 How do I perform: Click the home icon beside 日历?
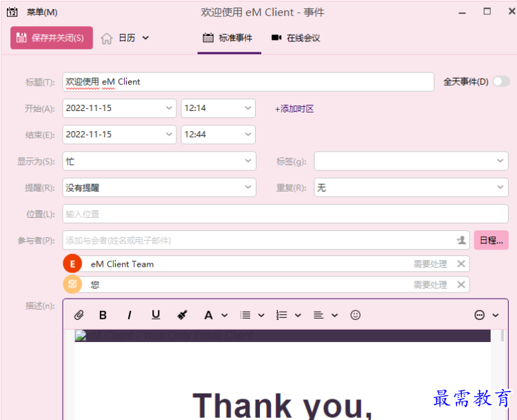(x=106, y=38)
